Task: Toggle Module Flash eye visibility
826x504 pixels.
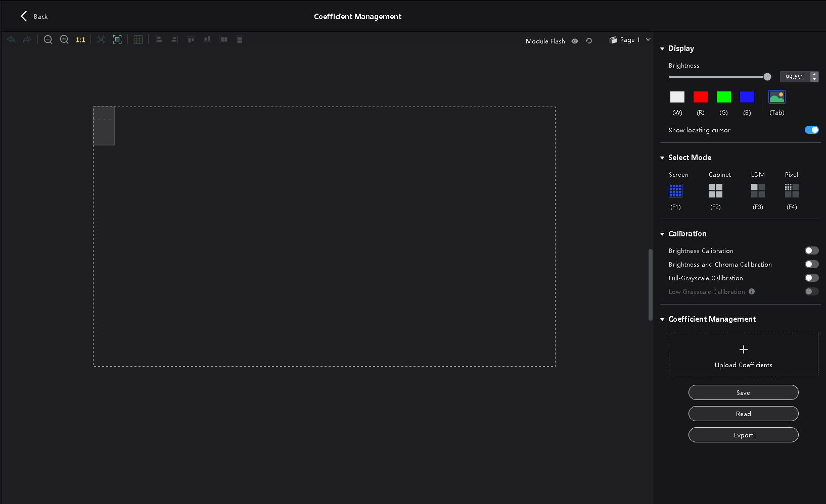Action: tap(575, 41)
